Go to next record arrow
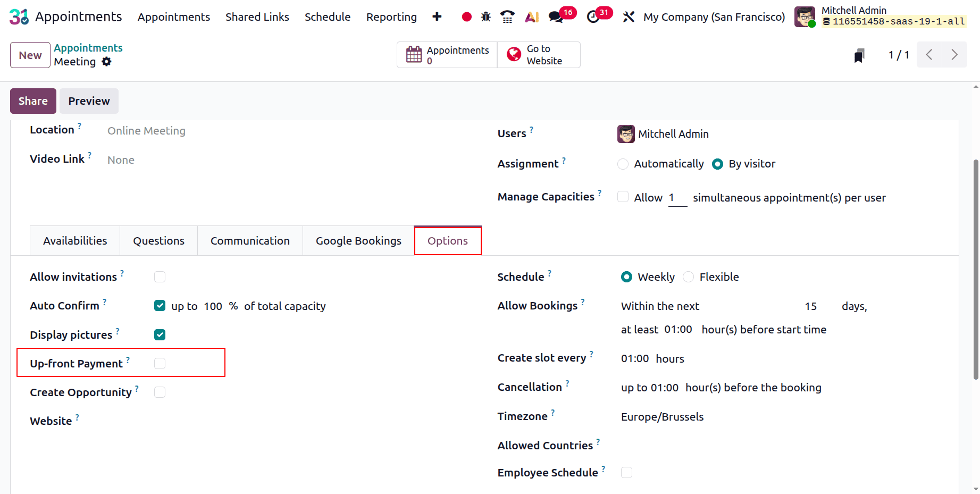The height and width of the screenshot is (494, 980). [x=954, y=55]
